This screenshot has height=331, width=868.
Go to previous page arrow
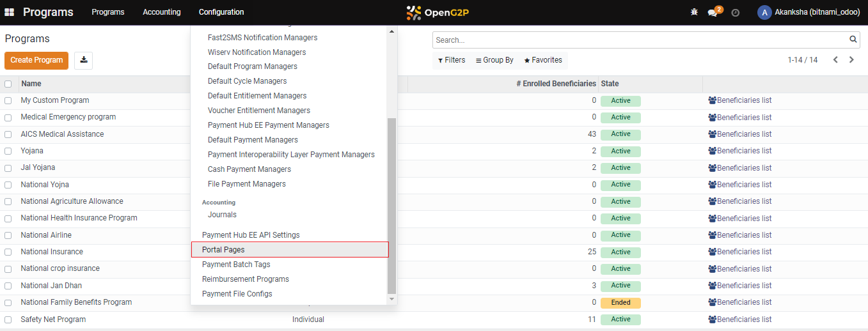click(835, 60)
